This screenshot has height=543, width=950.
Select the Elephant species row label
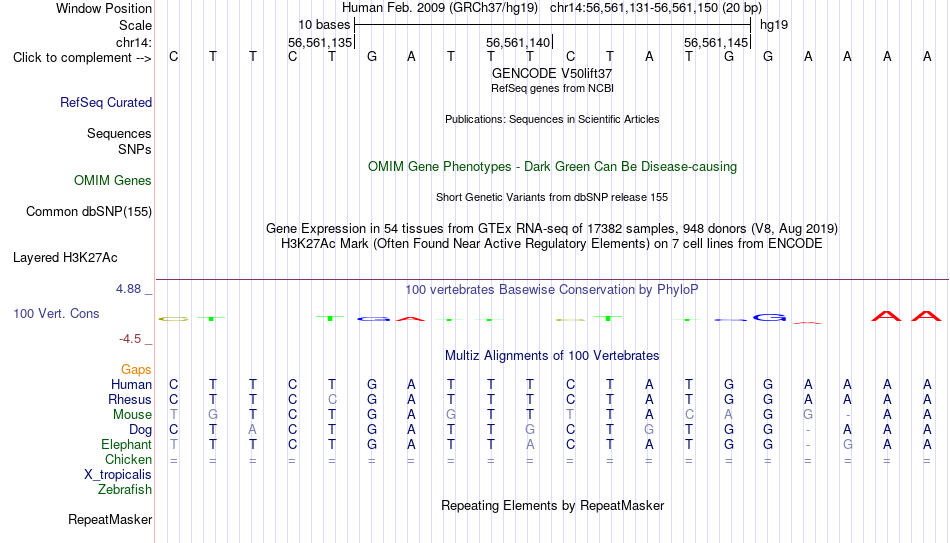tap(127, 444)
